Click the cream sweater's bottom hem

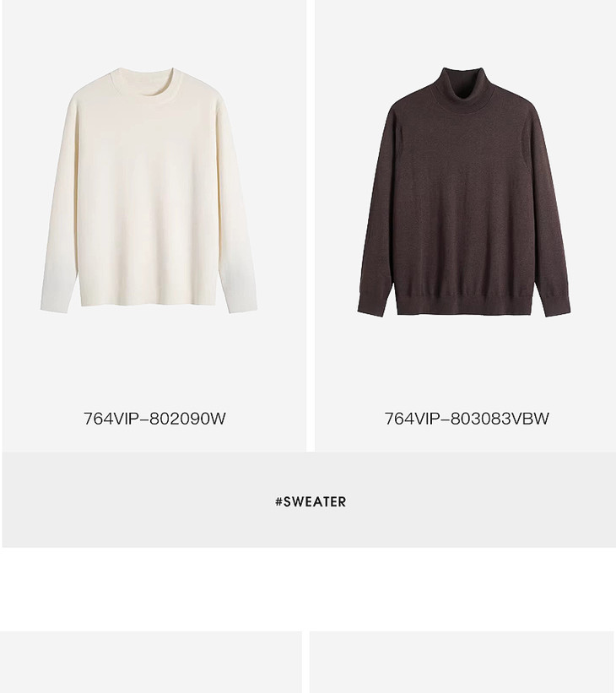pyautogui.click(x=148, y=300)
